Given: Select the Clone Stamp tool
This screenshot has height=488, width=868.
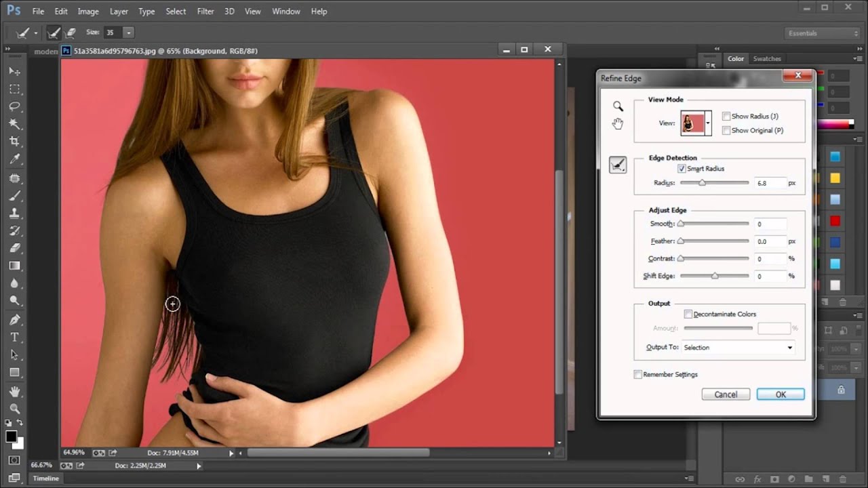Looking at the screenshot, I should coord(14,213).
